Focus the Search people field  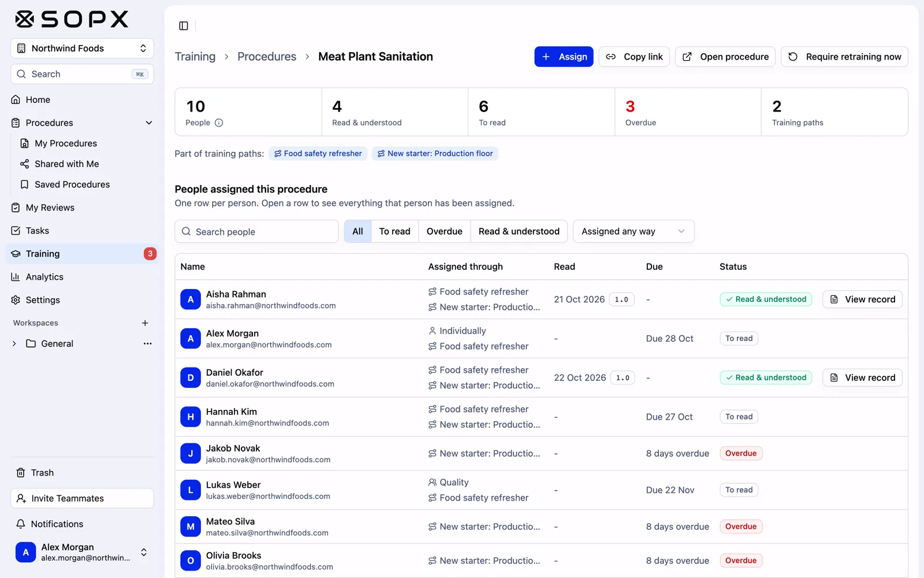[256, 231]
